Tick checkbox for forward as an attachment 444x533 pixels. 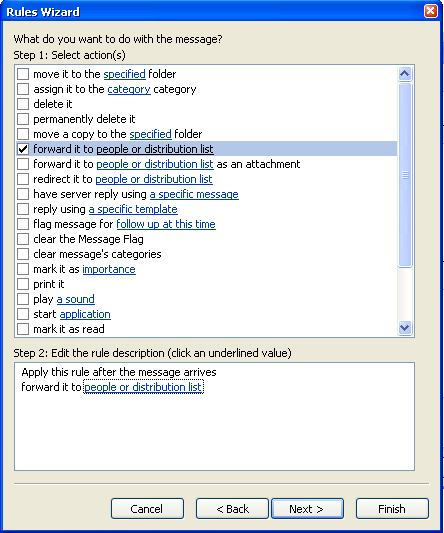(23, 164)
